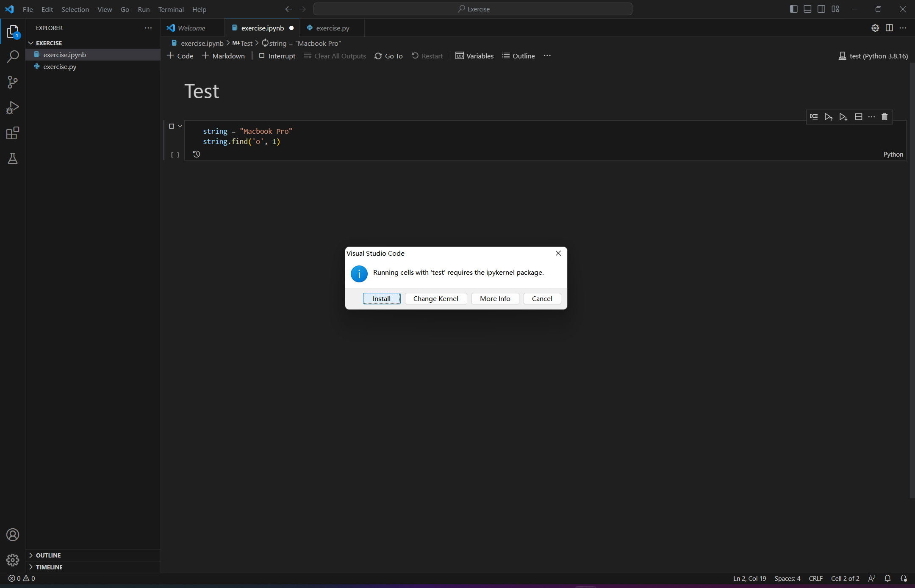
Task: Open the notifications bell in status bar
Action: (x=887, y=578)
